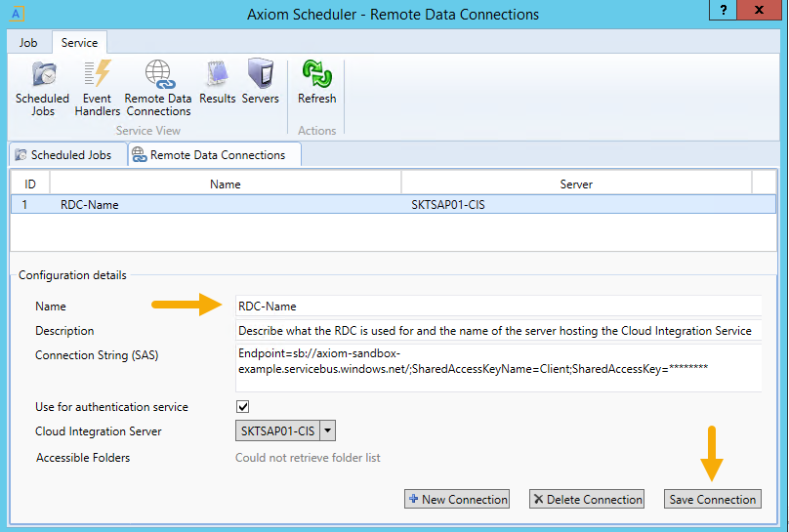Click into the Name input field
Image resolution: width=789 pixels, height=532 pixels.
(498, 307)
